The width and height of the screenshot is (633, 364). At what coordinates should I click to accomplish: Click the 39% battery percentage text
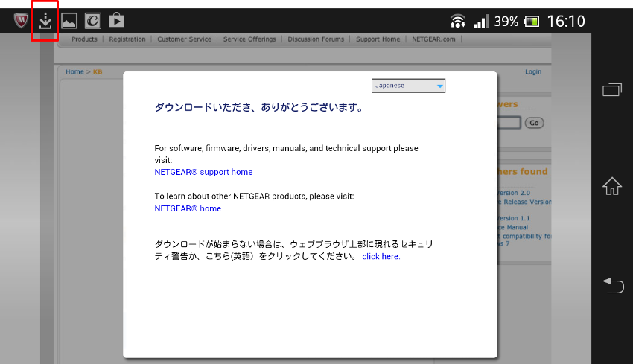[506, 22]
